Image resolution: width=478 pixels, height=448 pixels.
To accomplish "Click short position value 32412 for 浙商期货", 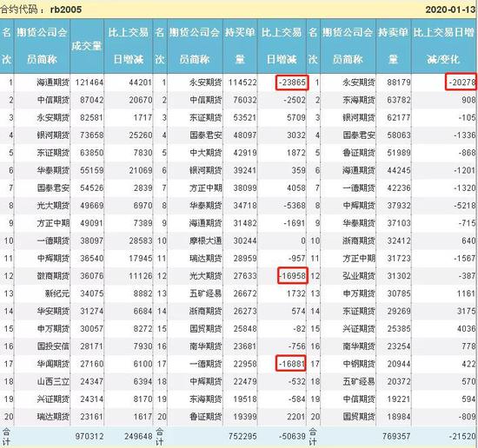I will tap(399, 240).
